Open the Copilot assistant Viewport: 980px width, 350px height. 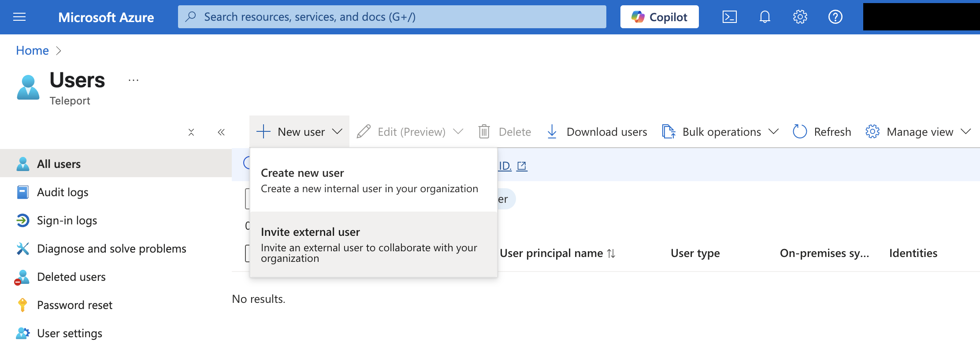pyautogui.click(x=659, y=17)
